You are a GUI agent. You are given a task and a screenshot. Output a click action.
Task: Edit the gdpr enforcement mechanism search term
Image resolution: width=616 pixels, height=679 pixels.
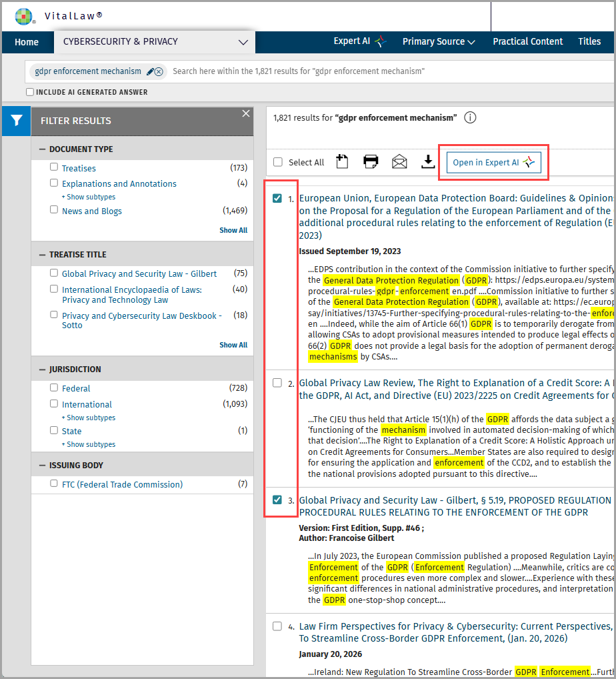click(x=150, y=71)
